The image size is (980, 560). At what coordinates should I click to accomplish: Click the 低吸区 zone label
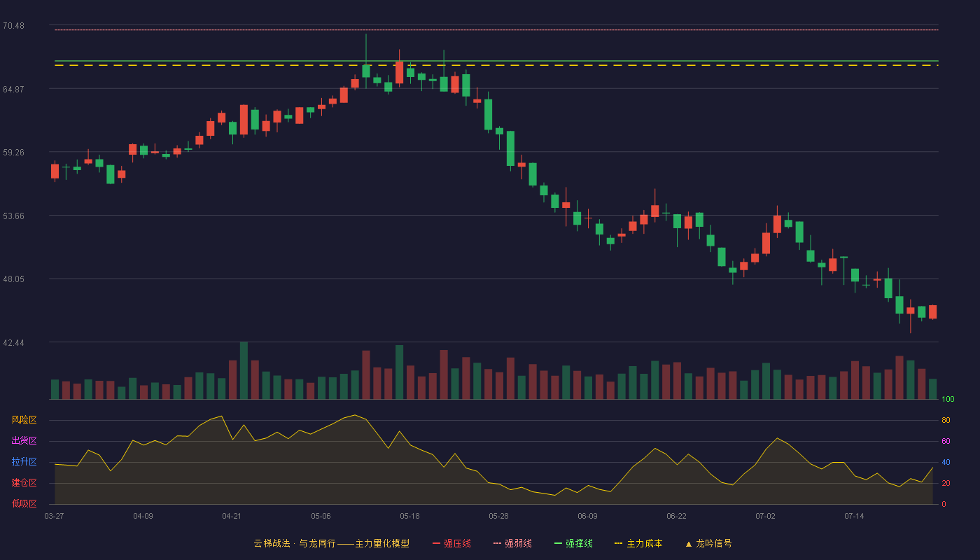pos(24,503)
